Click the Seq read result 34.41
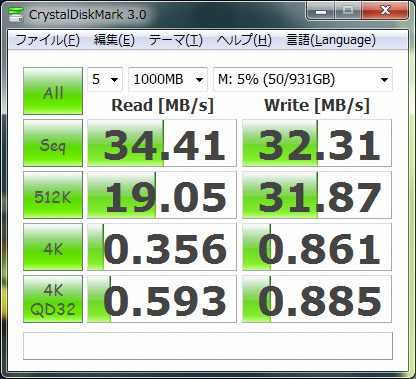The height and width of the screenshot is (379, 416). coord(162,143)
